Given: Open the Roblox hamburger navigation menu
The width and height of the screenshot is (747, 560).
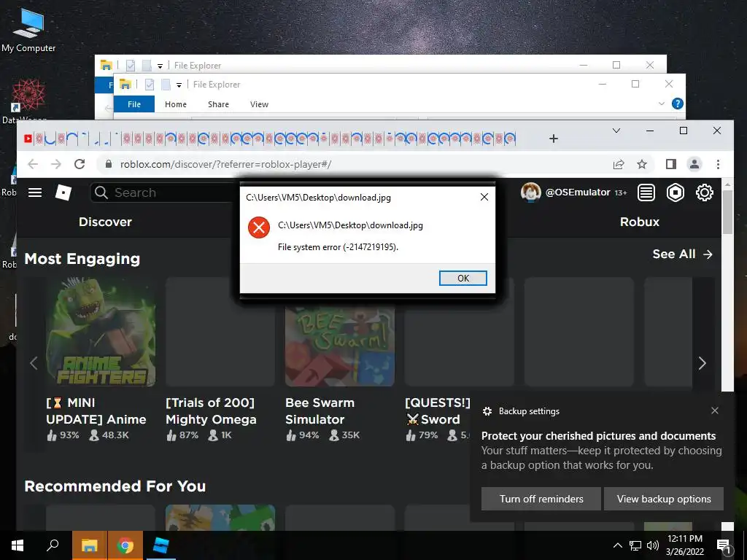Looking at the screenshot, I should pos(35,192).
